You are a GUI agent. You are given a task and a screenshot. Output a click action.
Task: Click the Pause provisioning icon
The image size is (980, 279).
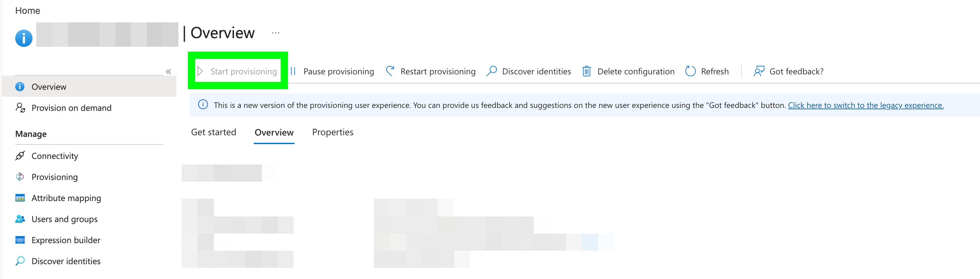coord(293,71)
